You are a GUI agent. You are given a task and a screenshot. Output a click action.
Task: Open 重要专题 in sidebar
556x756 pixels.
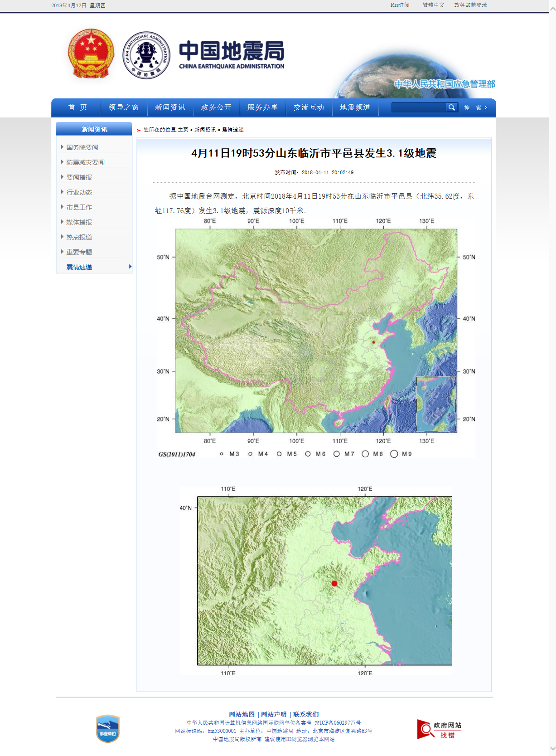click(x=79, y=252)
